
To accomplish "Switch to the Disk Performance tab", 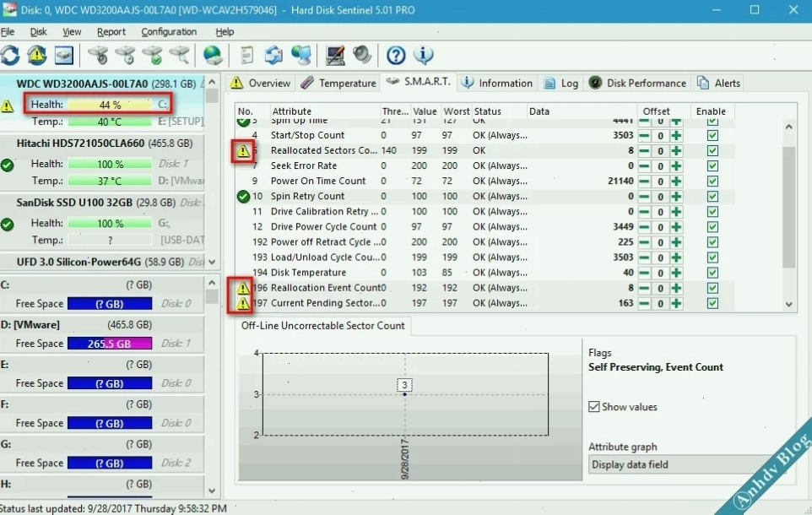I will click(x=638, y=83).
